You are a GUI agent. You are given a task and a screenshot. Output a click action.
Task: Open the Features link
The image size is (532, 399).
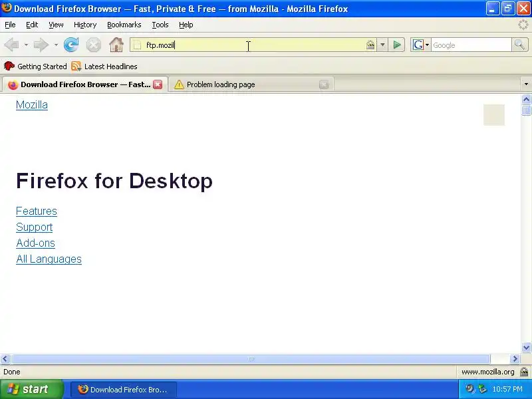37,211
